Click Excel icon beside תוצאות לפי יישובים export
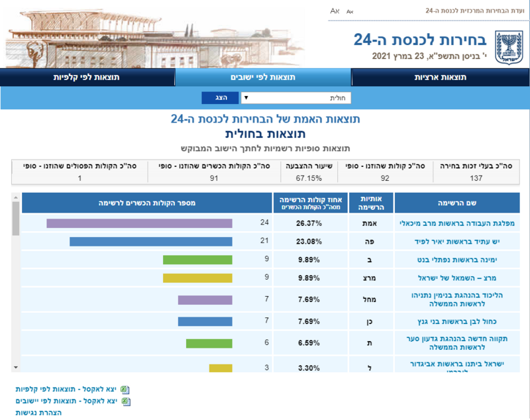 point(126,401)
